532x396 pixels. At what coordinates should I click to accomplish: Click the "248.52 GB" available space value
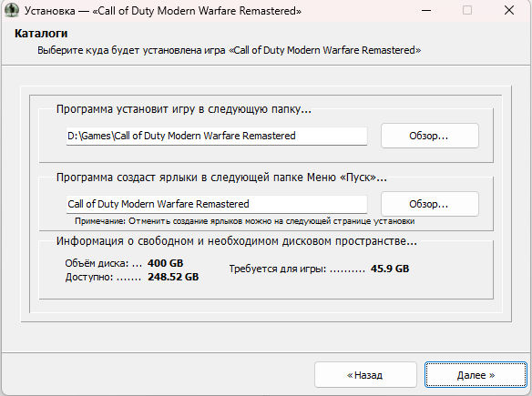173,277
